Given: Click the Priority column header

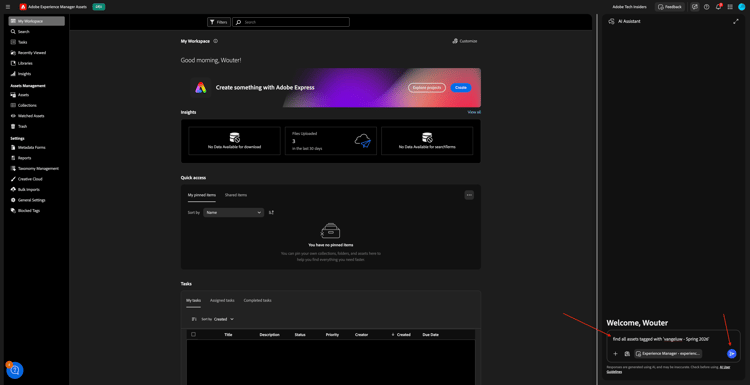Looking at the screenshot, I should click(x=332, y=335).
